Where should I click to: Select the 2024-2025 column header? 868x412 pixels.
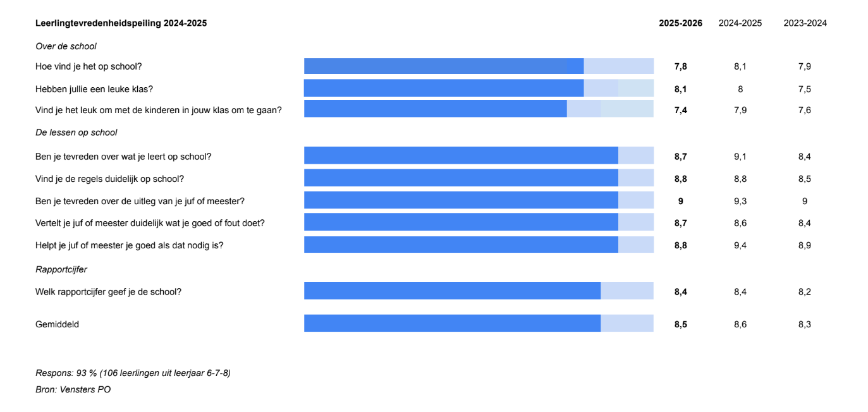pyautogui.click(x=740, y=23)
